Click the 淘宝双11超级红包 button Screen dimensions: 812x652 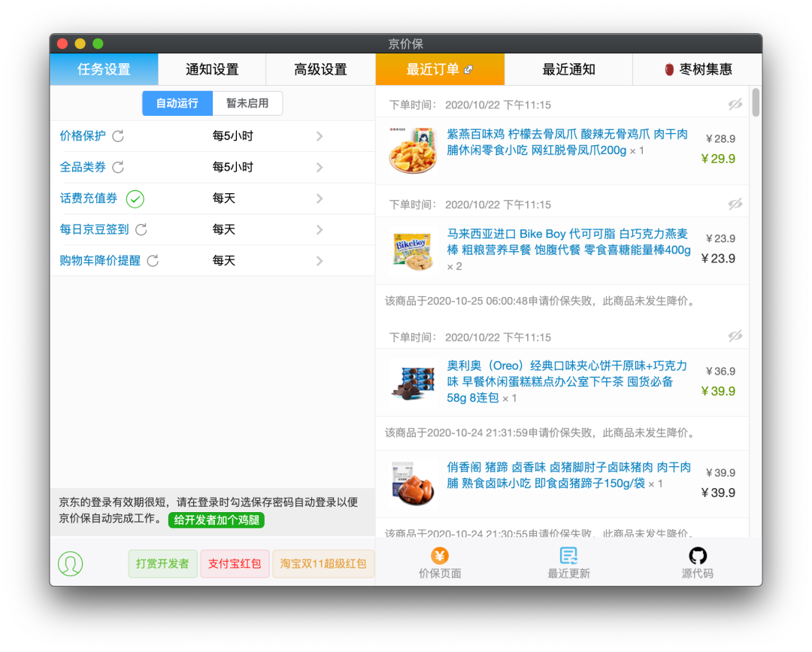(323, 563)
